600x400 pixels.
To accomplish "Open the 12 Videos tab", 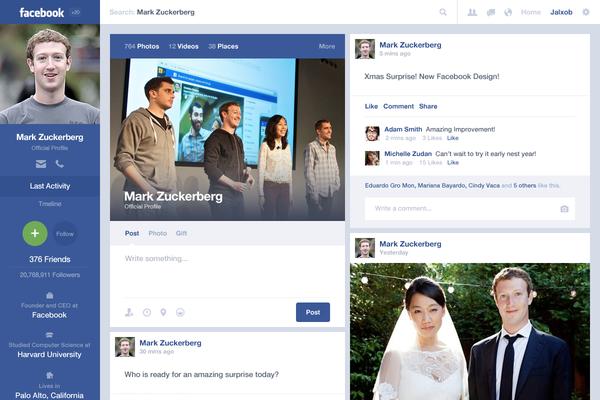I will (x=184, y=46).
